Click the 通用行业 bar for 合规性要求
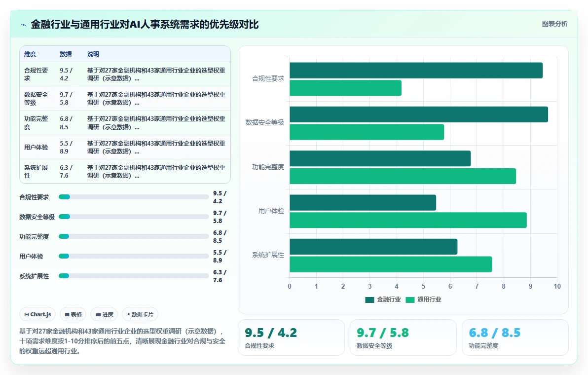This screenshot has height=375, width=588. click(345, 88)
